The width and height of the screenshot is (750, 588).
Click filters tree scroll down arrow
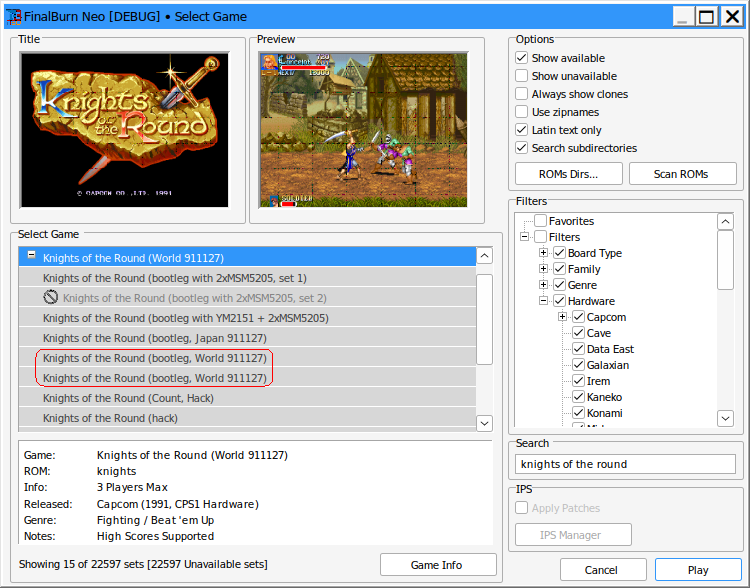(726, 418)
